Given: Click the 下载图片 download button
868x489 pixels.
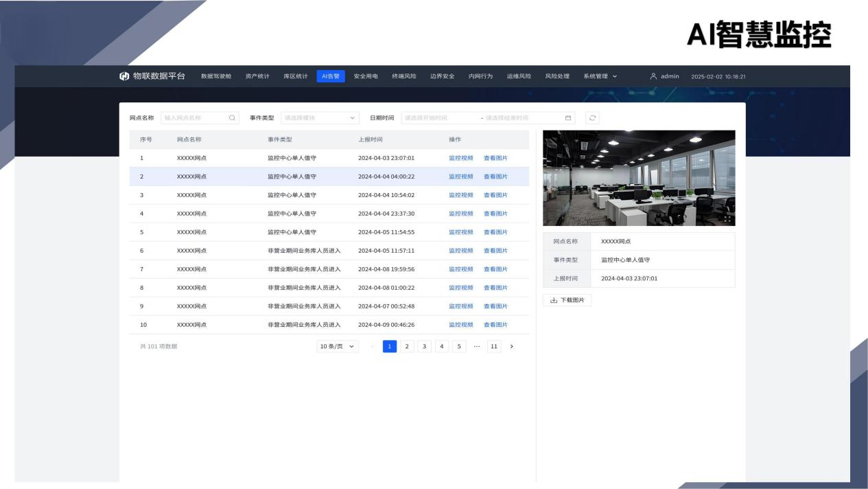Looking at the screenshot, I should click(567, 300).
